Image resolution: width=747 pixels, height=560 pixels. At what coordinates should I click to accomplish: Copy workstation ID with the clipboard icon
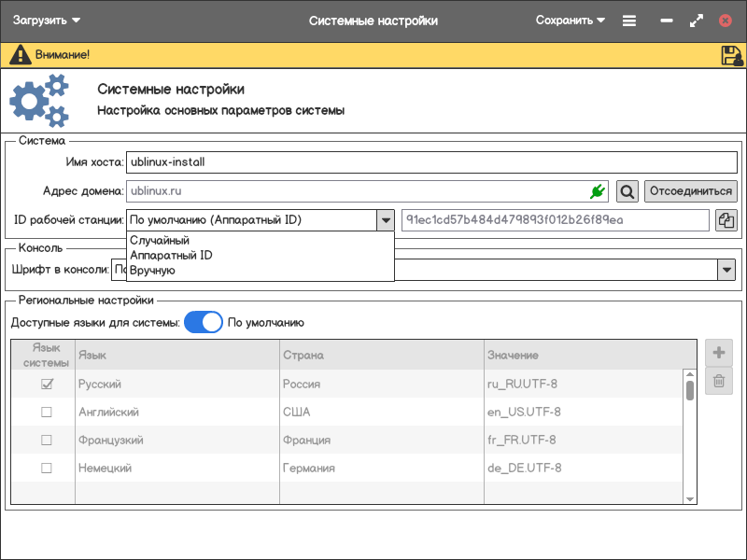click(x=726, y=220)
